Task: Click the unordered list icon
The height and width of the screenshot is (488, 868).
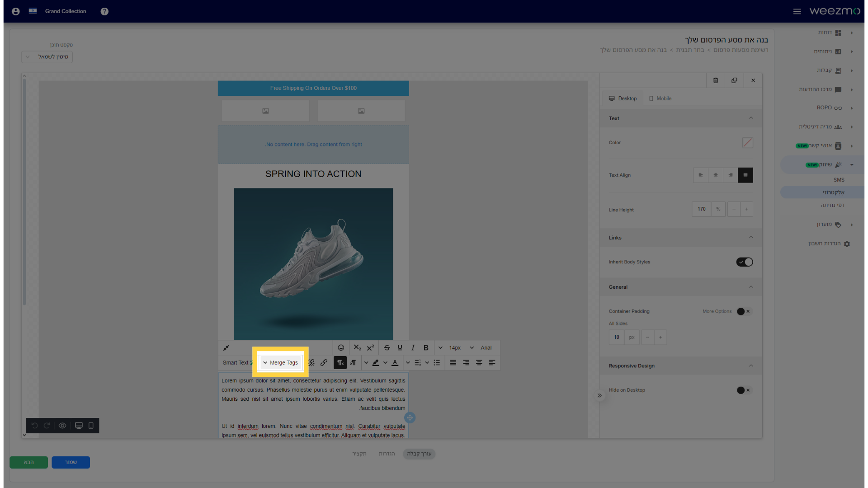Action: 437,362
